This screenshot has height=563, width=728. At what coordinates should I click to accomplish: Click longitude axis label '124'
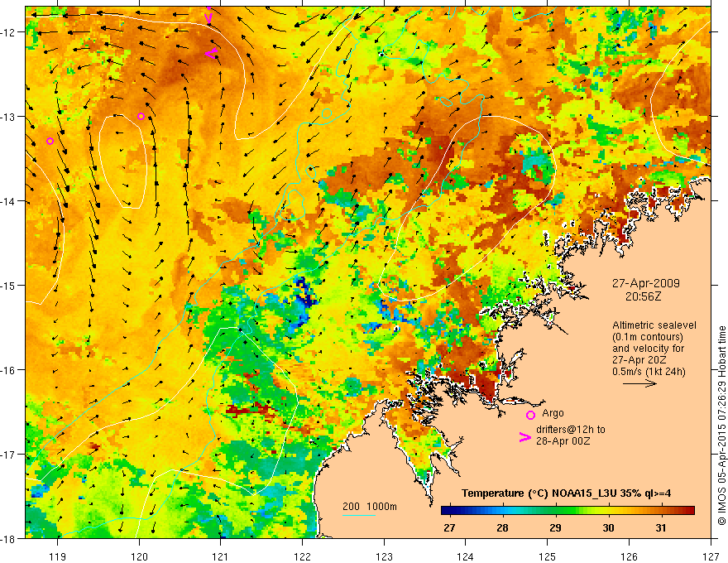[466, 557]
